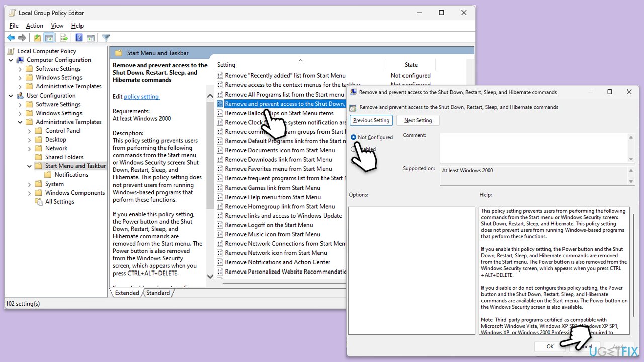Select the System tree item
The image size is (644, 362).
54,184
